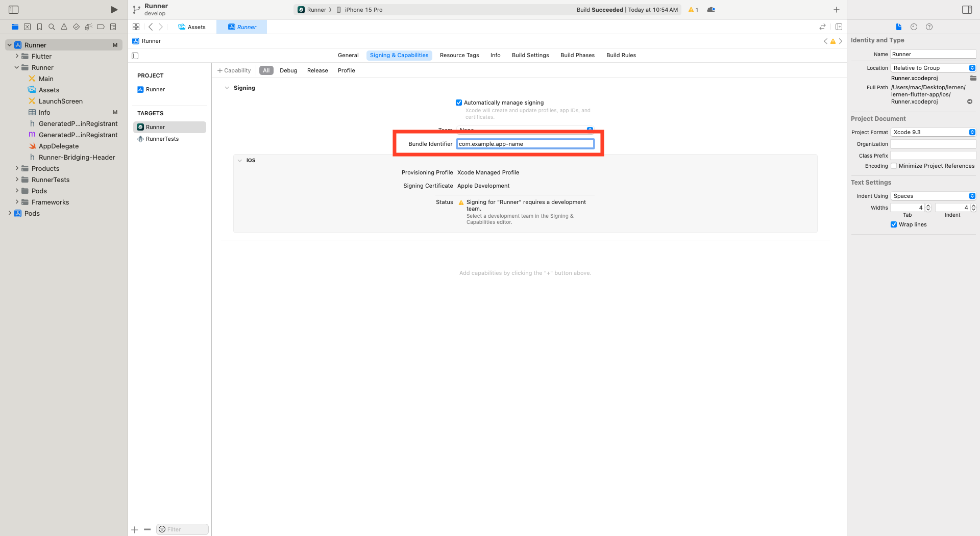The width and height of the screenshot is (980, 536).
Task: Open the Find navigator magnifier icon
Action: point(52,27)
